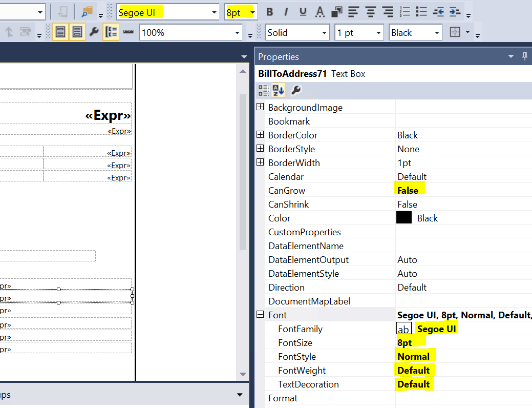Select center text alignment

[370, 12]
